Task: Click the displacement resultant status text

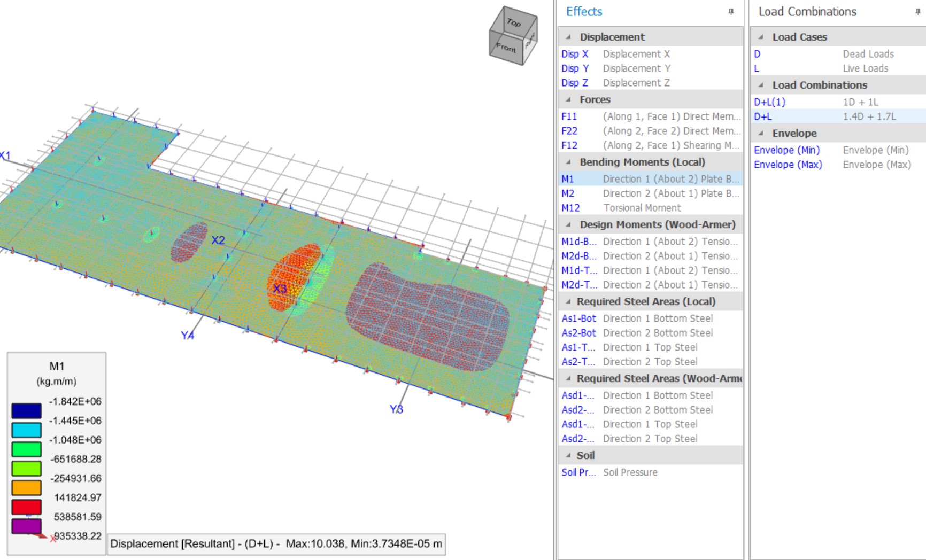Action: coord(276,544)
